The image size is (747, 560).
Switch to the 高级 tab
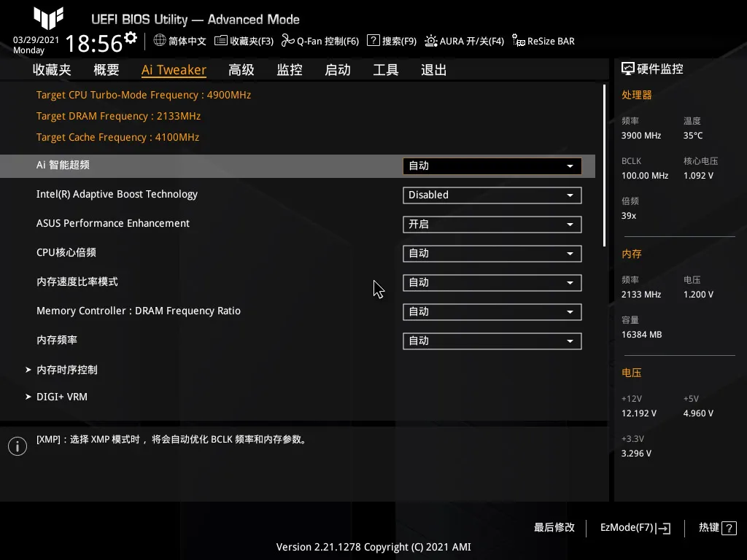(x=241, y=70)
